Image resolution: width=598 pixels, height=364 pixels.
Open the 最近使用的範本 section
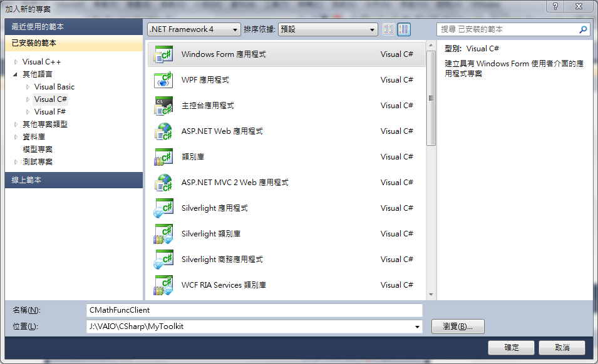tap(74, 27)
